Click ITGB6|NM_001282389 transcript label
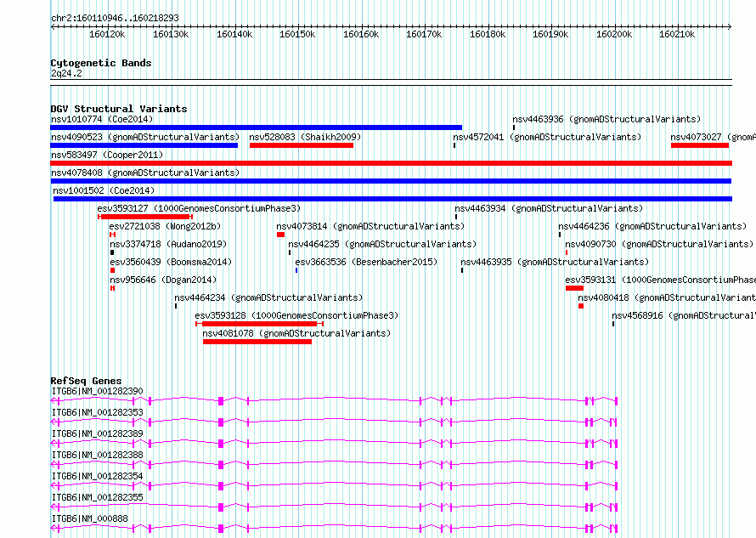The image size is (756, 538). click(98, 433)
